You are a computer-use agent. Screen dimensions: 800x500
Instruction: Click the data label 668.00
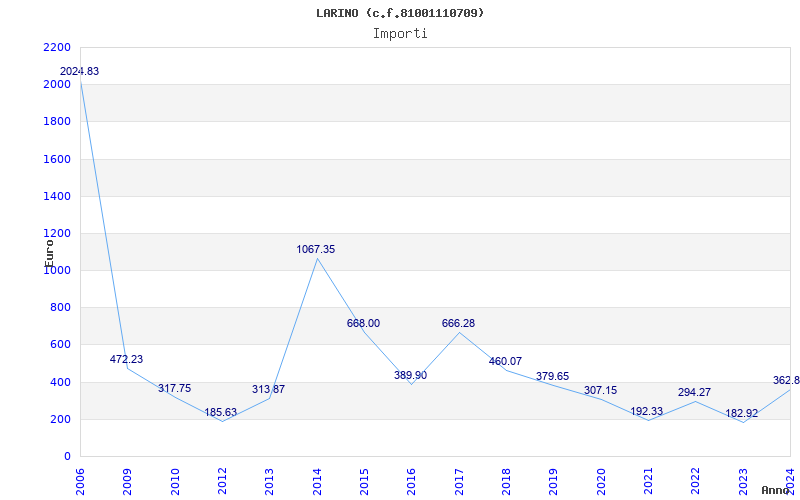click(x=363, y=323)
